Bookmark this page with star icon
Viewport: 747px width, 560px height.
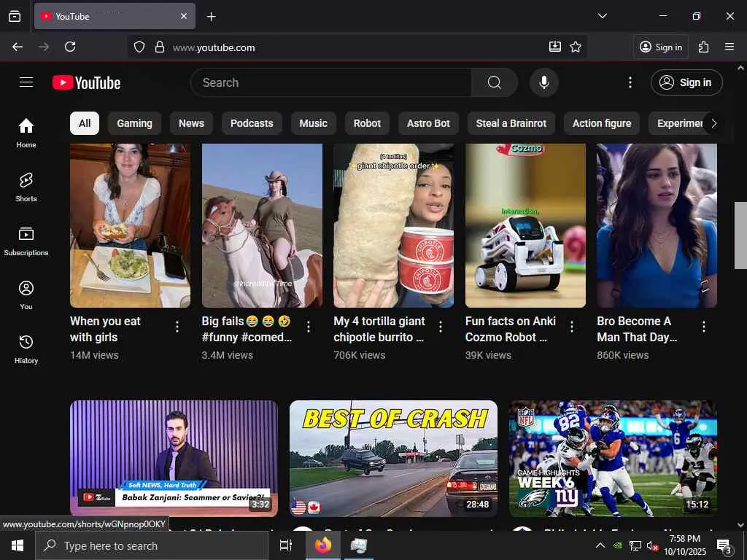pyautogui.click(x=576, y=47)
